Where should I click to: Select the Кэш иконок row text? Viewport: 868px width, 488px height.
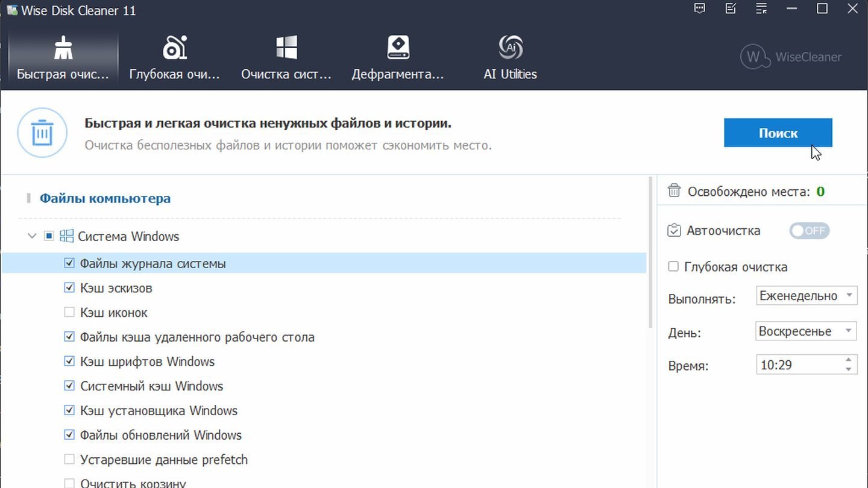coord(114,313)
